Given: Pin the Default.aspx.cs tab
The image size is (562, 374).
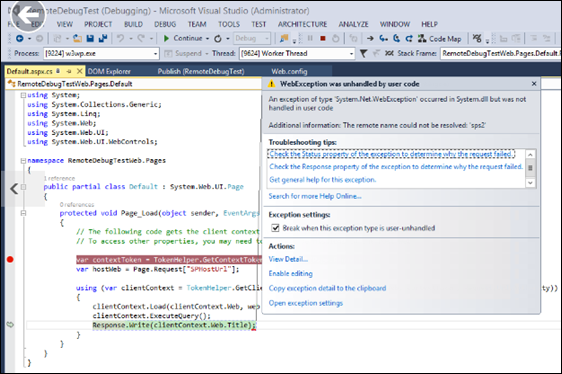Looking at the screenshot, I should tap(69, 71).
